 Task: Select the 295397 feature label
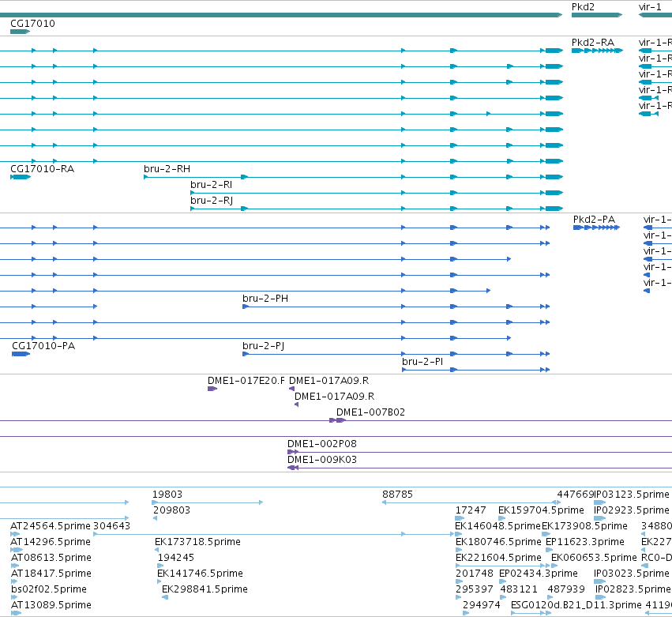[474, 589]
